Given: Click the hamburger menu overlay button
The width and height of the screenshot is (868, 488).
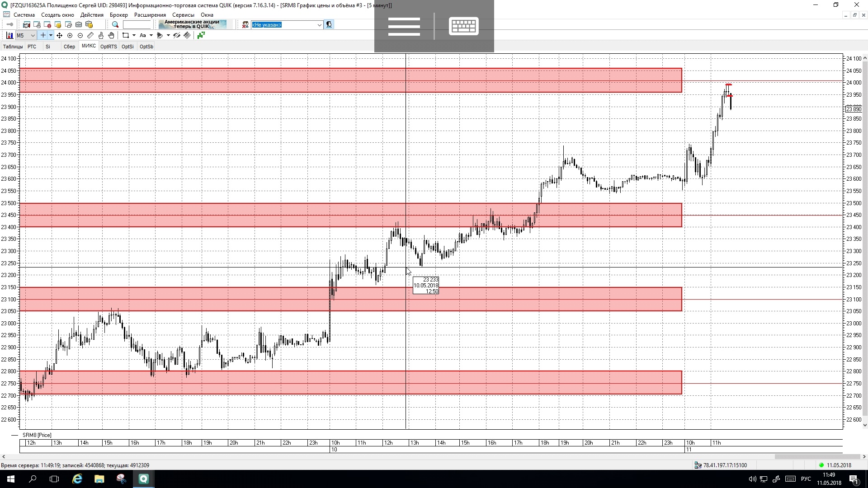Looking at the screenshot, I should point(404,26).
